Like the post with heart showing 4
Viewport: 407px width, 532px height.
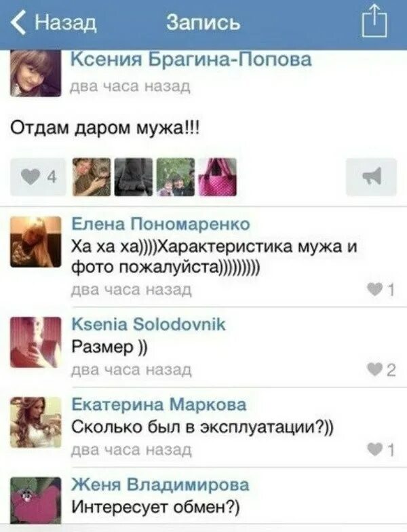pyautogui.click(x=38, y=176)
